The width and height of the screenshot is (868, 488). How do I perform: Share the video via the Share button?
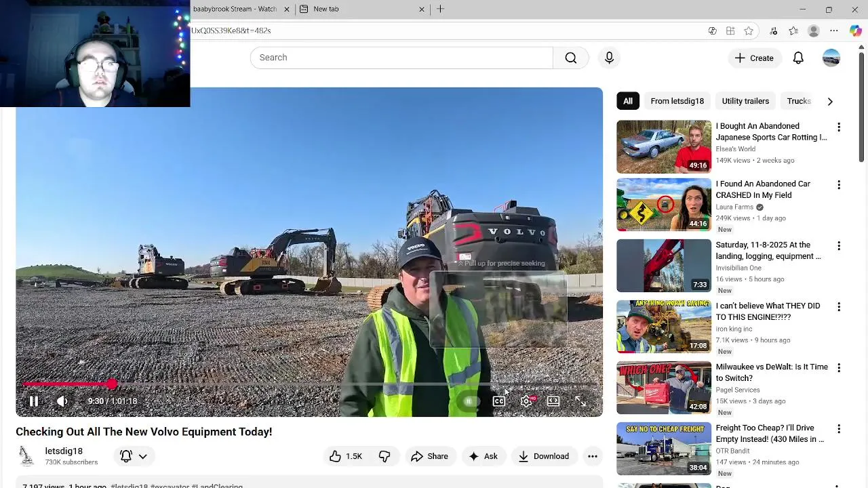click(429, 456)
